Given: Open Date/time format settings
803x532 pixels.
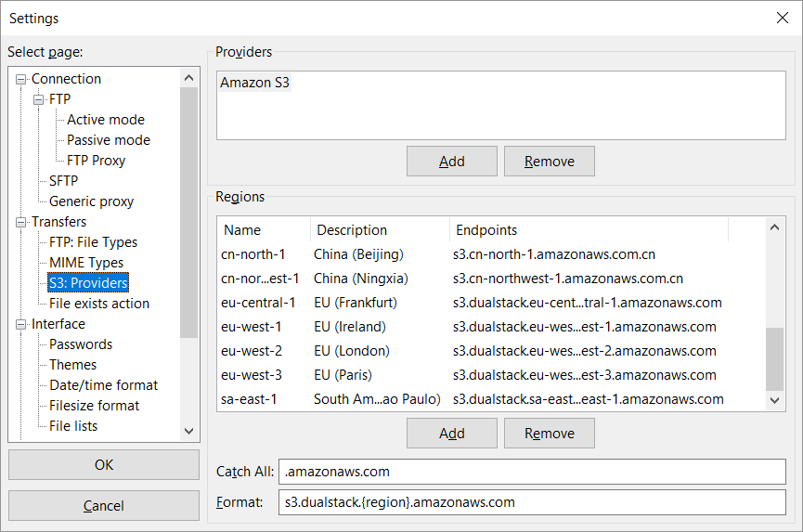Looking at the screenshot, I should click(x=103, y=385).
